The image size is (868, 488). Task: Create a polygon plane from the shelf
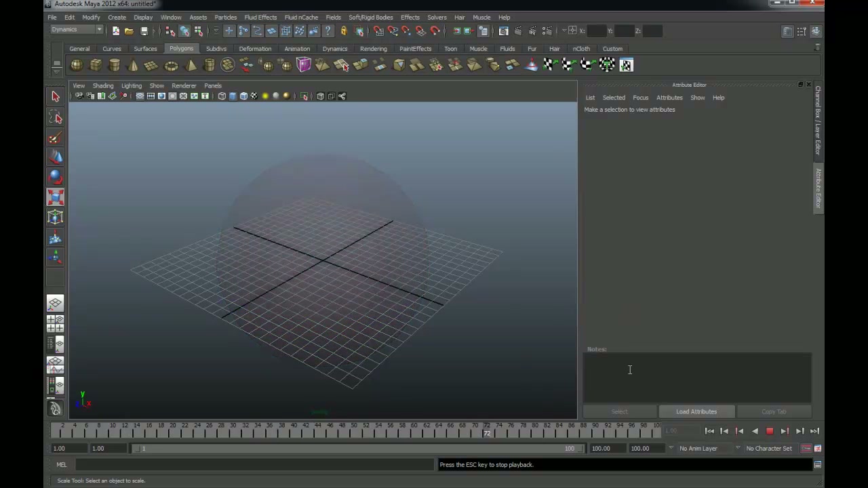(x=151, y=65)
